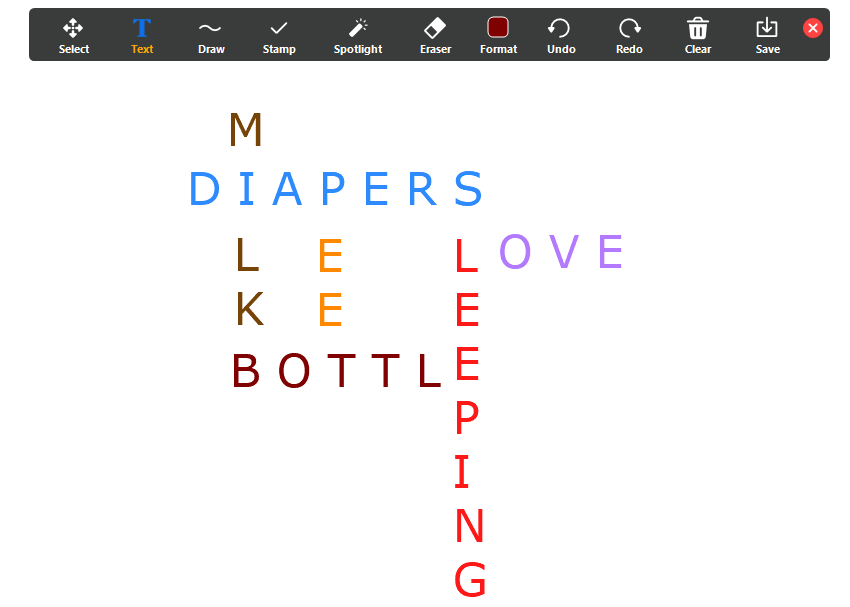Pick the Eraser tool
Viewport: 850px width, 607px height.
(435, 35)
